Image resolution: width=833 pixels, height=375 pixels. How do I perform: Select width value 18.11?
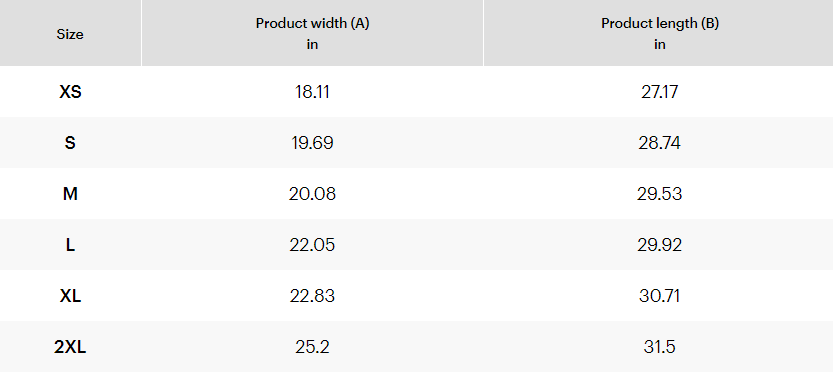[312, 92]
